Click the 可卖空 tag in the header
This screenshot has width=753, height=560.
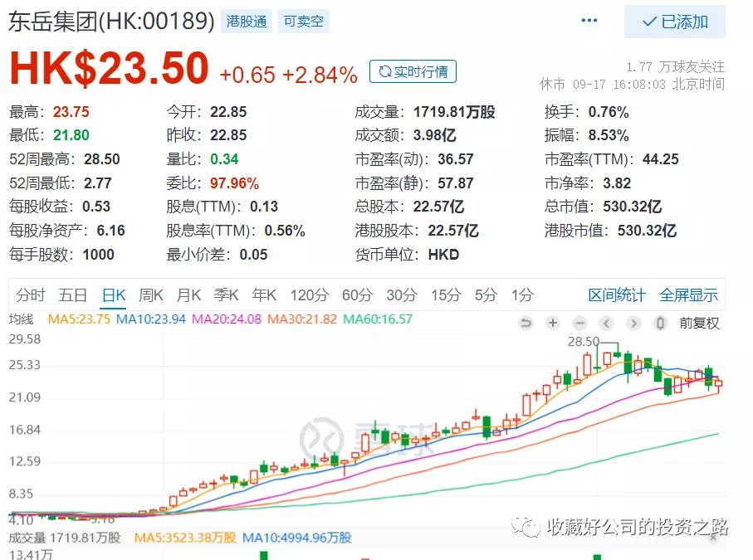point(303,22)
